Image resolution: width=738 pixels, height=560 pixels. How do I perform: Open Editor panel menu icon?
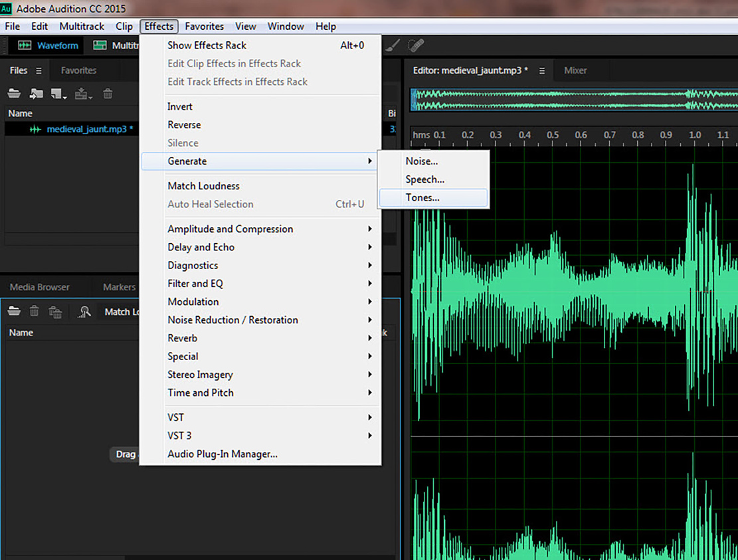click(x=542, y=70)
